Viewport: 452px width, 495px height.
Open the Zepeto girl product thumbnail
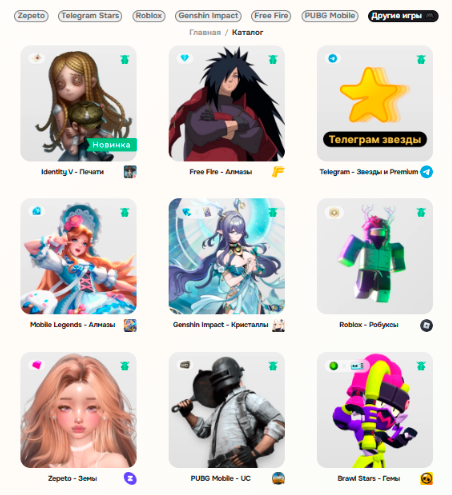[78, 410]
